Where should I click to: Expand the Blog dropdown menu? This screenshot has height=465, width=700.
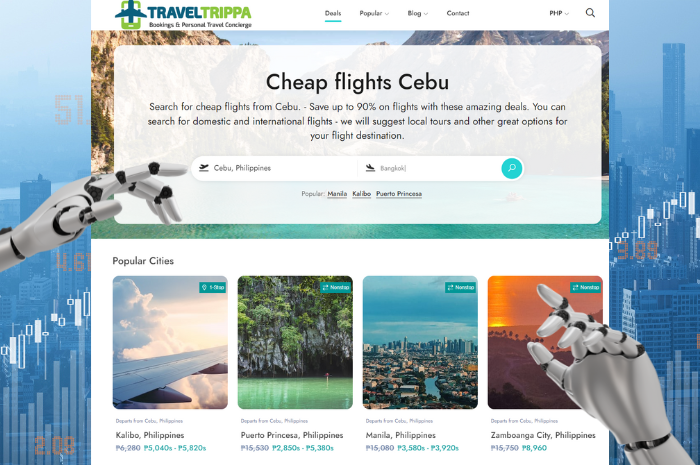pyautogui.click(x=417, y=13)
